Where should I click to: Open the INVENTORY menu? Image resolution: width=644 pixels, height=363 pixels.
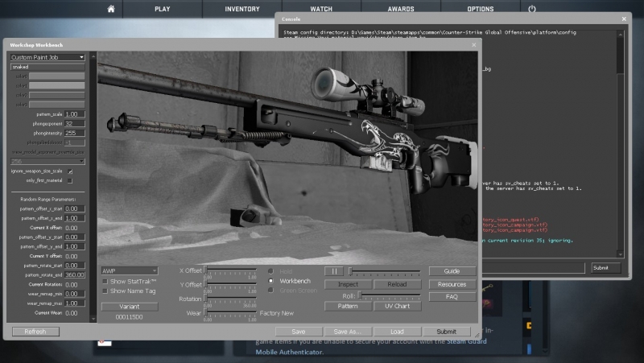pyautogui.click(x=242, y=9)
